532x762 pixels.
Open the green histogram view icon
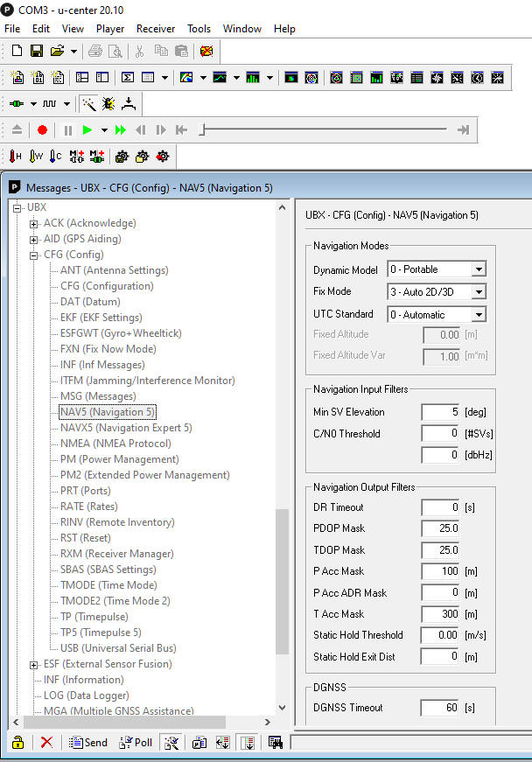pyautogui.click(x=253, y=77)
